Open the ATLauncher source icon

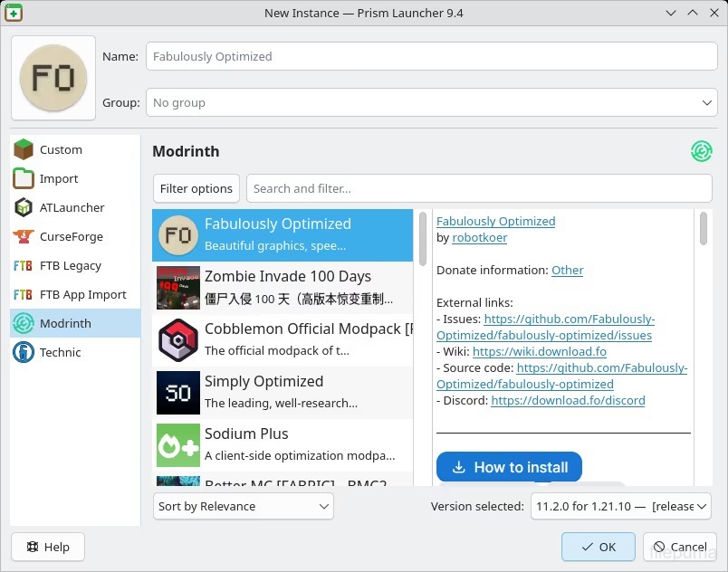[x=24, y=208]
